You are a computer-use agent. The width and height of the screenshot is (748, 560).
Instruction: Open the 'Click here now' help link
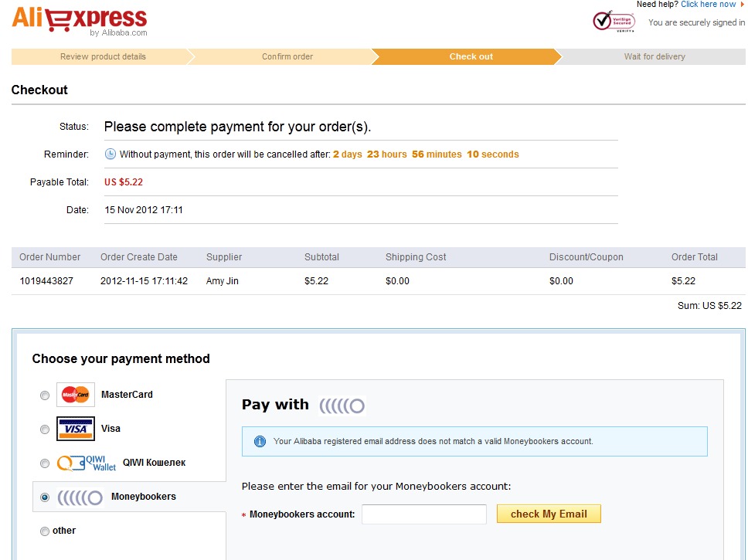(708, 5)
